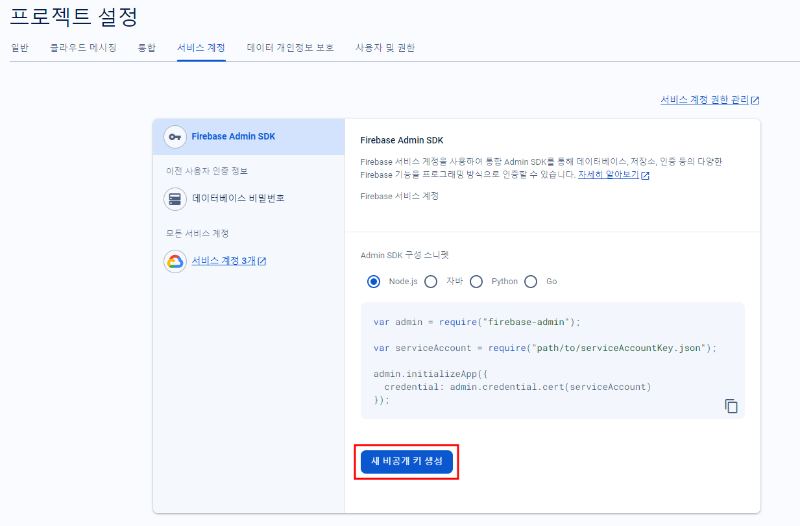This screenshot has height=526, width=800.
Task: Click the admin.credential.cert code line
Action: (x=517, y=387)
